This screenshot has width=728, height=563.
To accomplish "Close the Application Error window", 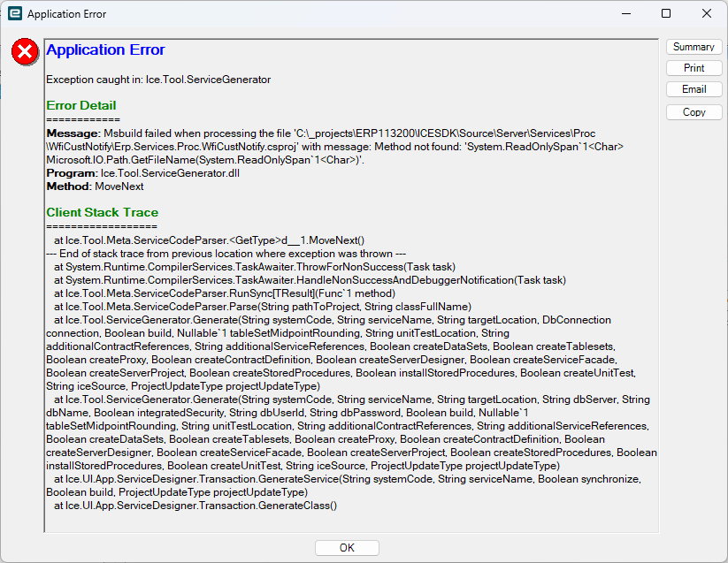I will pyautogui.click(x=706, y=13).
